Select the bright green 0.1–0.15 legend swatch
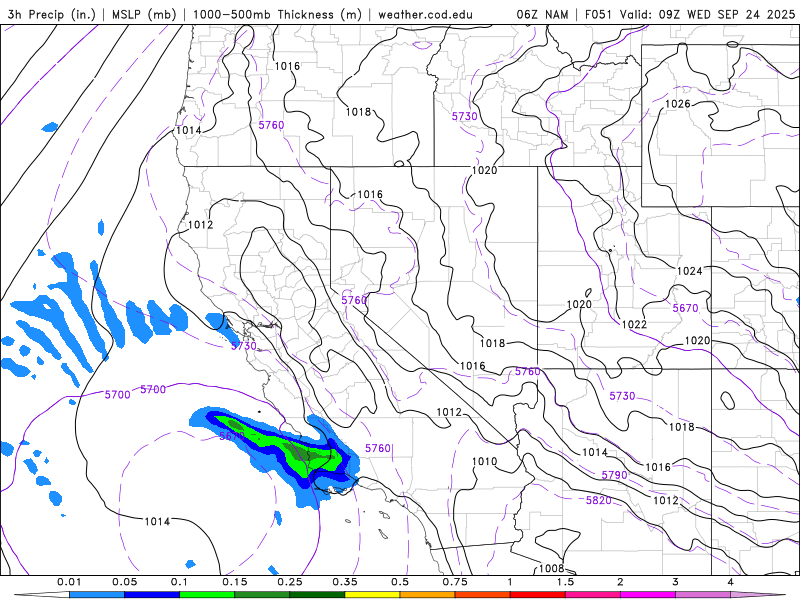The width and height of the screenshot is (800, 600). tap(207, 595)
